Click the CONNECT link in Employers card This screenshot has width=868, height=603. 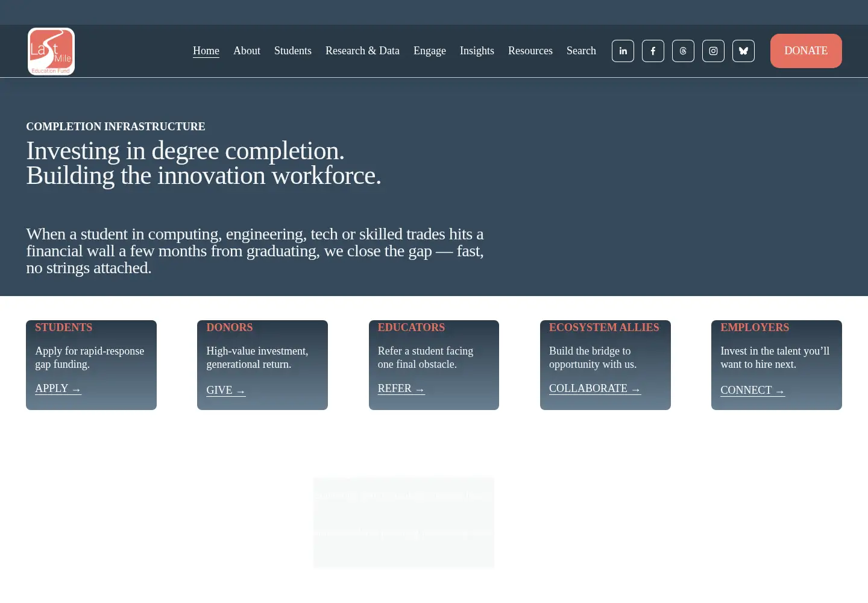click(x=753, y=391)
